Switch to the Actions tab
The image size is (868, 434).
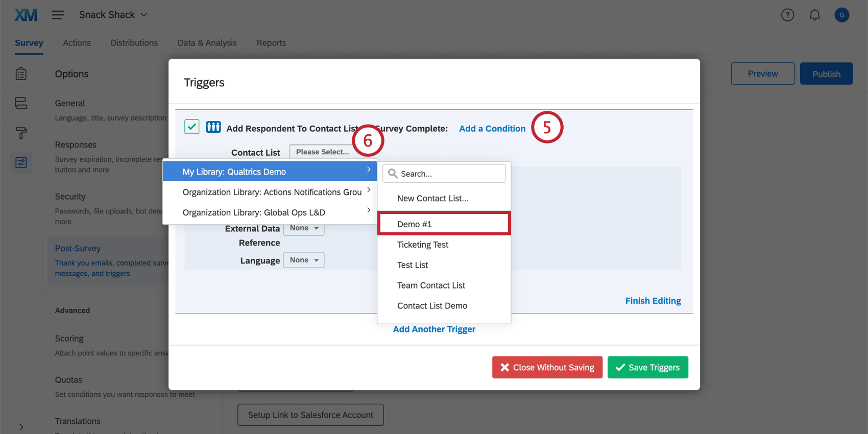pos(77,43)
